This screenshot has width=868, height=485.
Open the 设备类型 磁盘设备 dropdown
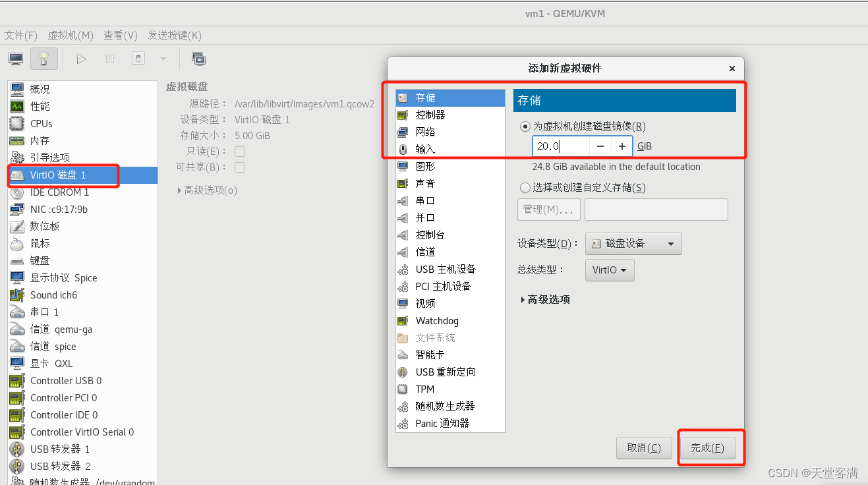coord(633,243)
